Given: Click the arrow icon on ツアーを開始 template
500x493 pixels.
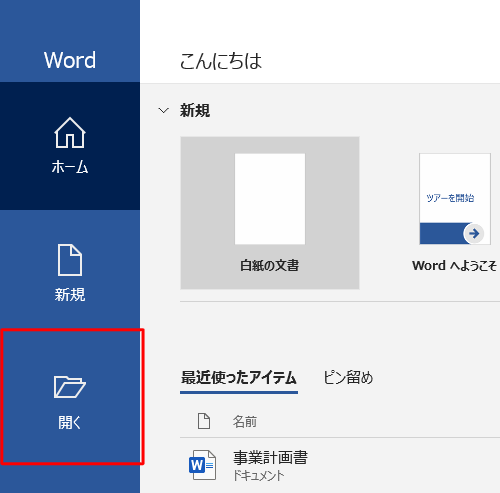Looking at the screenshot, I should pos(474,234).
